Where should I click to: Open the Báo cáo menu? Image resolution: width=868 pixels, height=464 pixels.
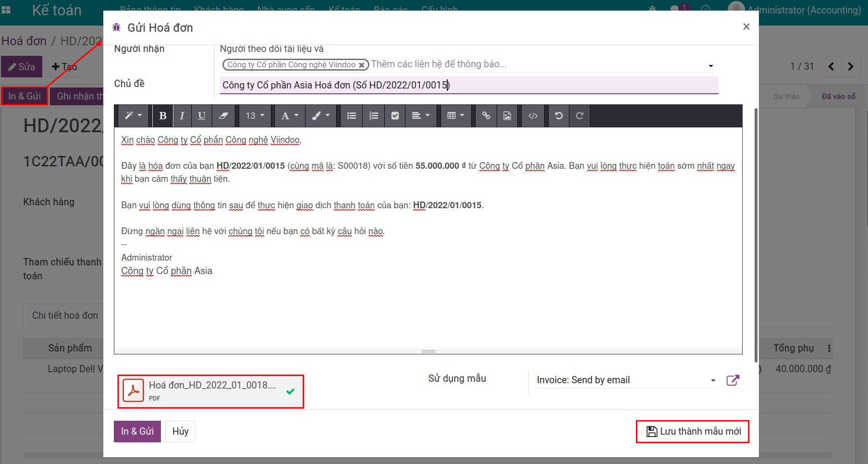pos(391,9)
